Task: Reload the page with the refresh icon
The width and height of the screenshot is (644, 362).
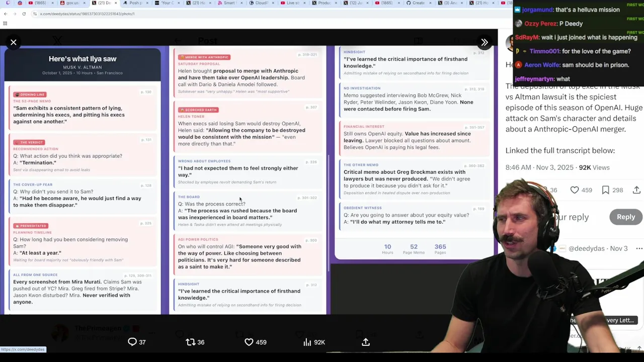Action: point(24,14)
